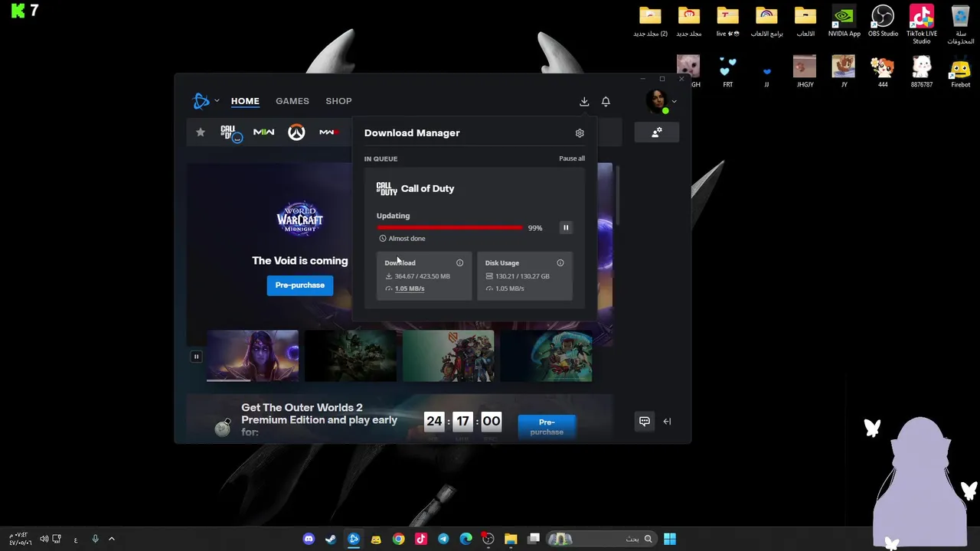
Task: Open the OBS Studio desktop shortcut
Action: tap(883, 21)
